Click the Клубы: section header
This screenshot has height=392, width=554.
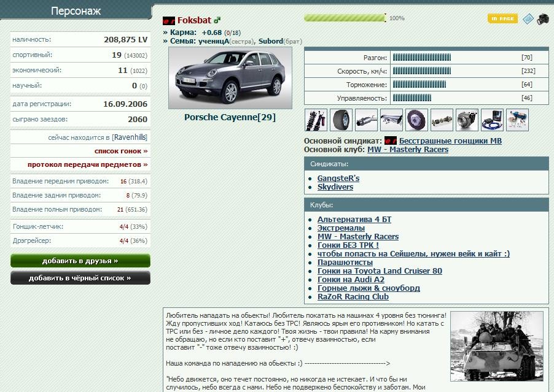[426, 205]
